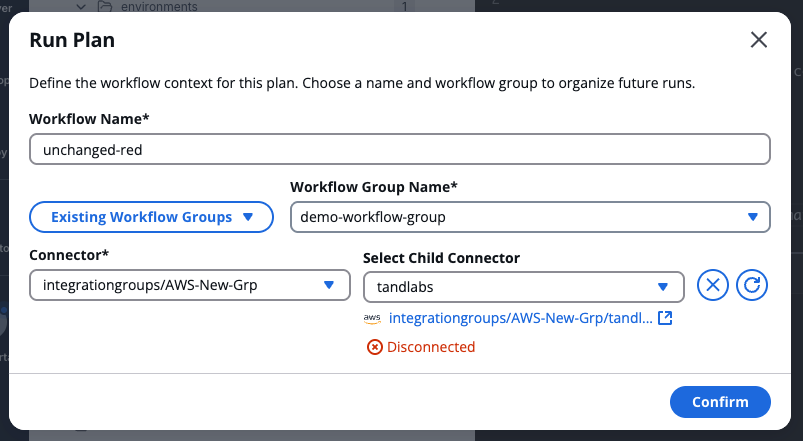This screenshot has height=441, width=803.
Task: Clear the selected child connector
Action: pos(713,287)
